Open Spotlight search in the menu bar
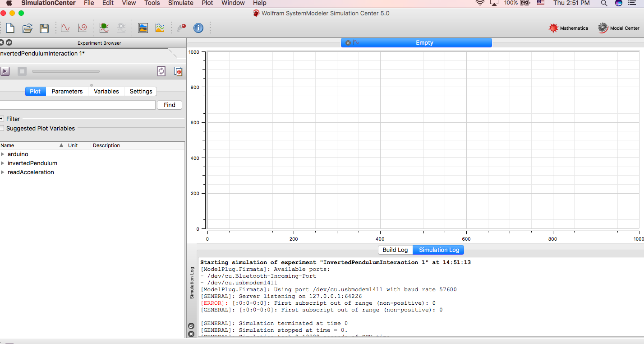 [x=604, y=3]
